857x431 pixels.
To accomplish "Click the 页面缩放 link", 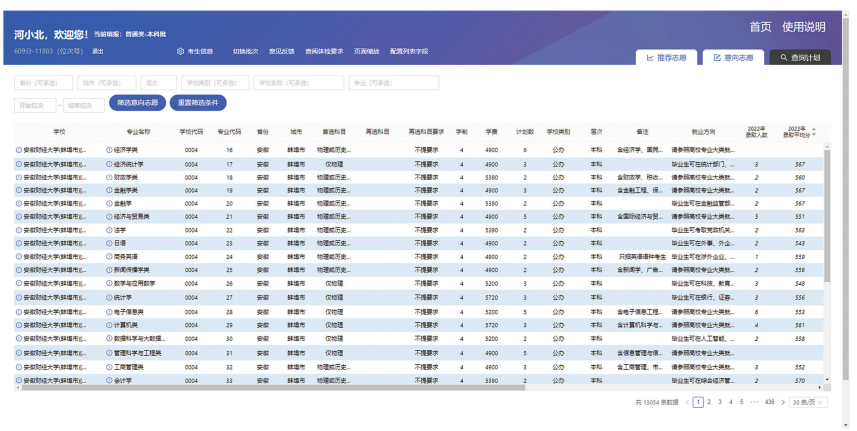I will tap(366, 51).
